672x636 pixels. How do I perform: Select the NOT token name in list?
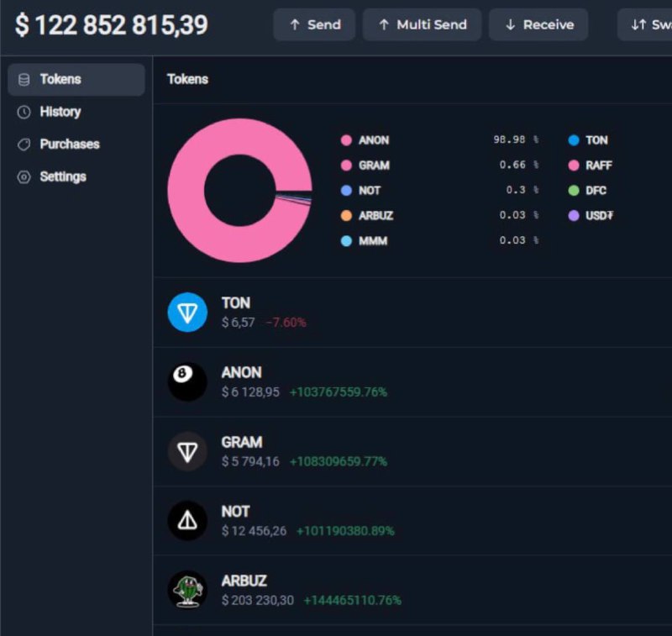click(x=235, y=512)
